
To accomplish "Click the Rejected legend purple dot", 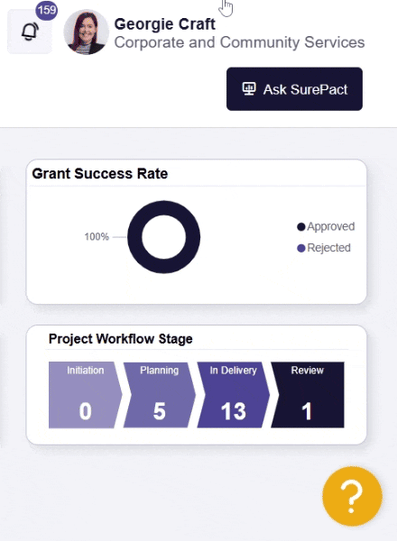I will click(x=301, y=248).
